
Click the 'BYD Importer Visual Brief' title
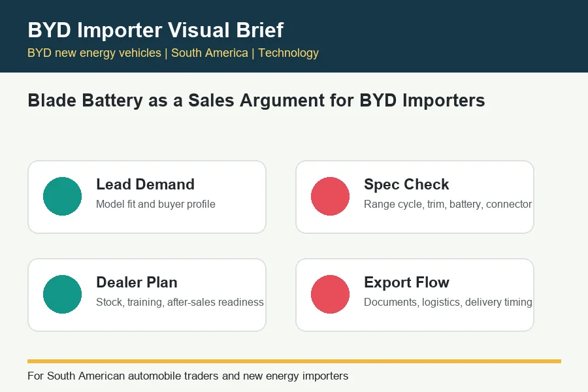pyautogui.click(x=155, y=30)
